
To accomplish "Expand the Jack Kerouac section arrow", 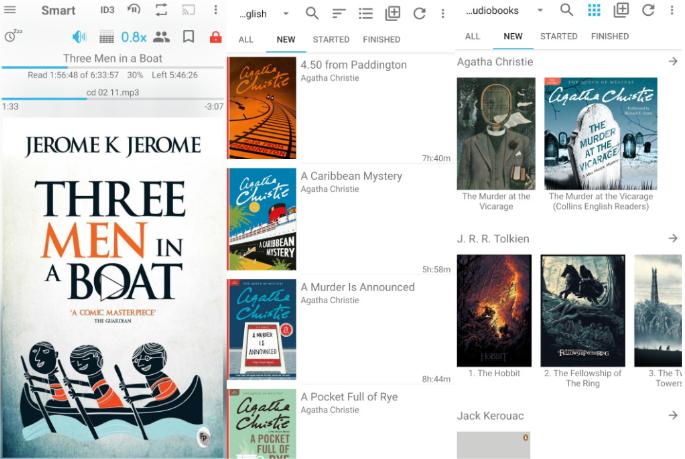I will (x=673, y=415).
